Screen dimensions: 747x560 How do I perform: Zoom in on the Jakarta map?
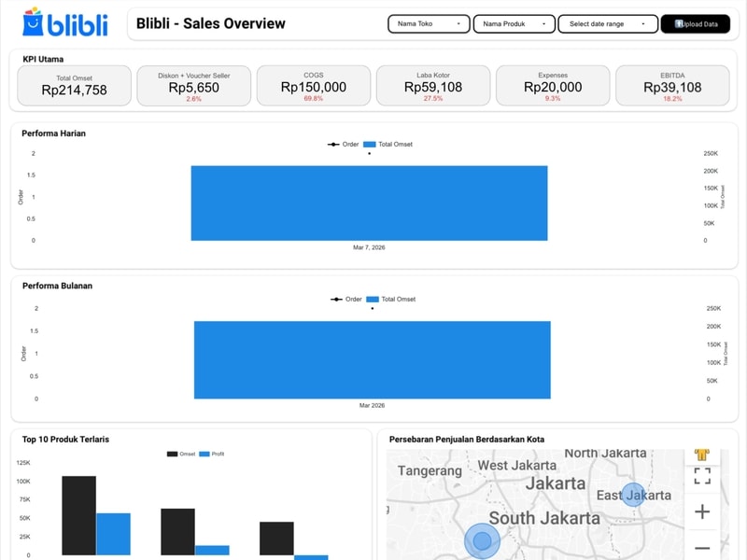(702, 511)
